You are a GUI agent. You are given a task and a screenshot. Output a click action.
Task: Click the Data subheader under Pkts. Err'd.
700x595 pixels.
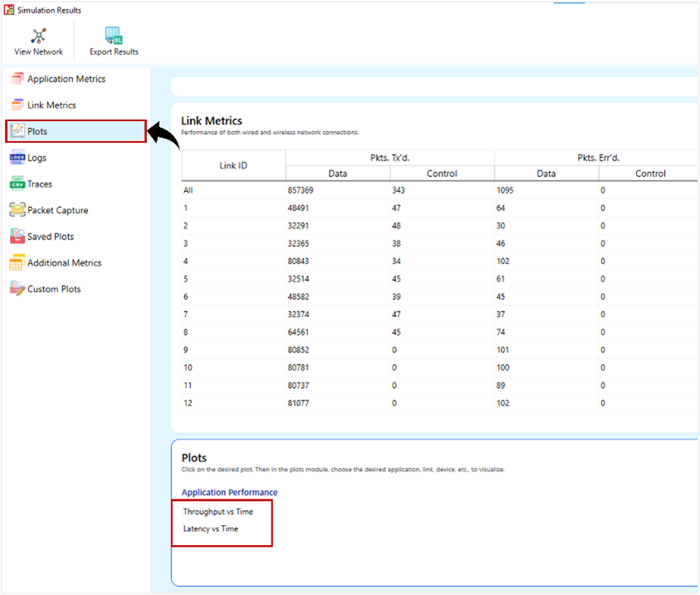coord(546,174)
